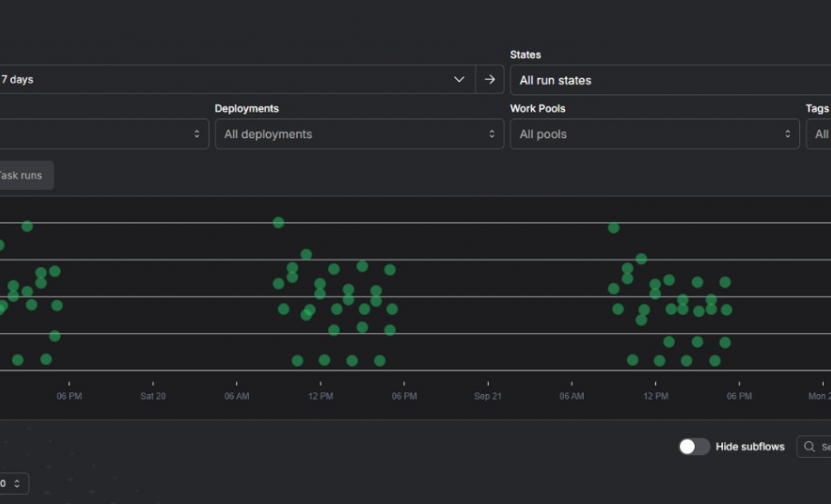Toggle the Hide subflows switch
This screenshot has height=504, width=831.
[695, 447]
